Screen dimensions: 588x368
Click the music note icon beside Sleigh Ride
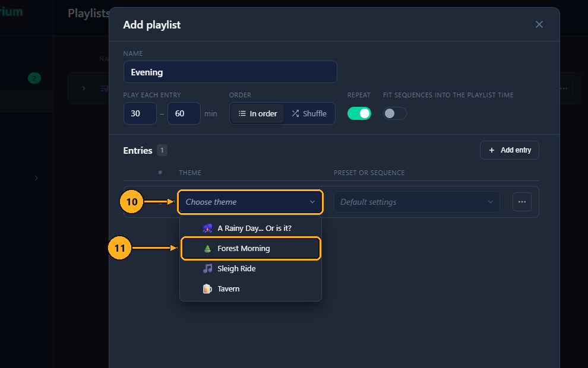click(x=207, y=268)
